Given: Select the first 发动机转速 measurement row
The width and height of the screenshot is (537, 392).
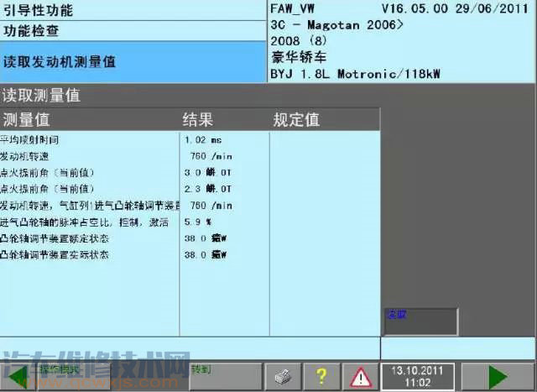Looking at the screenshot, I should tap(190, 156).
